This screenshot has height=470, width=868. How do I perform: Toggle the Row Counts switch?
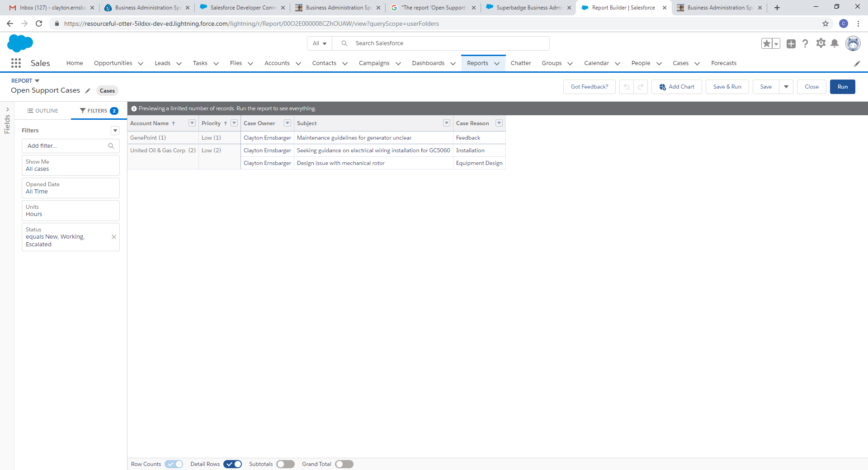tap(174, 464)
